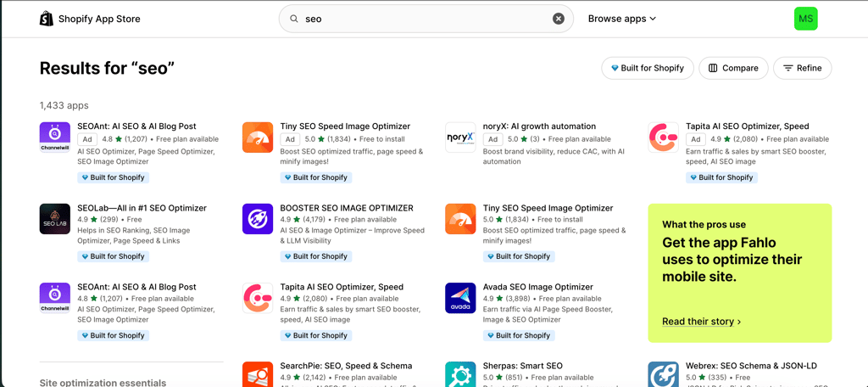868x387 pixels.
Task: Open the Compare button
Action: 733,68
